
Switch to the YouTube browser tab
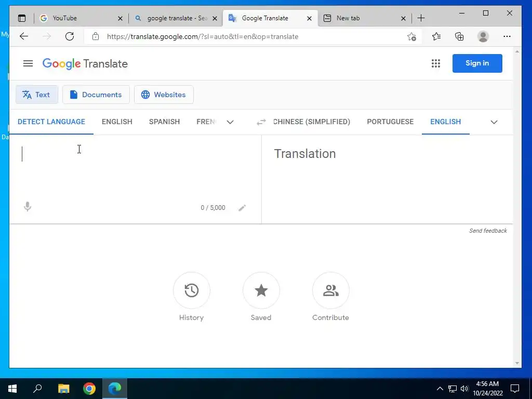[81, 18]
